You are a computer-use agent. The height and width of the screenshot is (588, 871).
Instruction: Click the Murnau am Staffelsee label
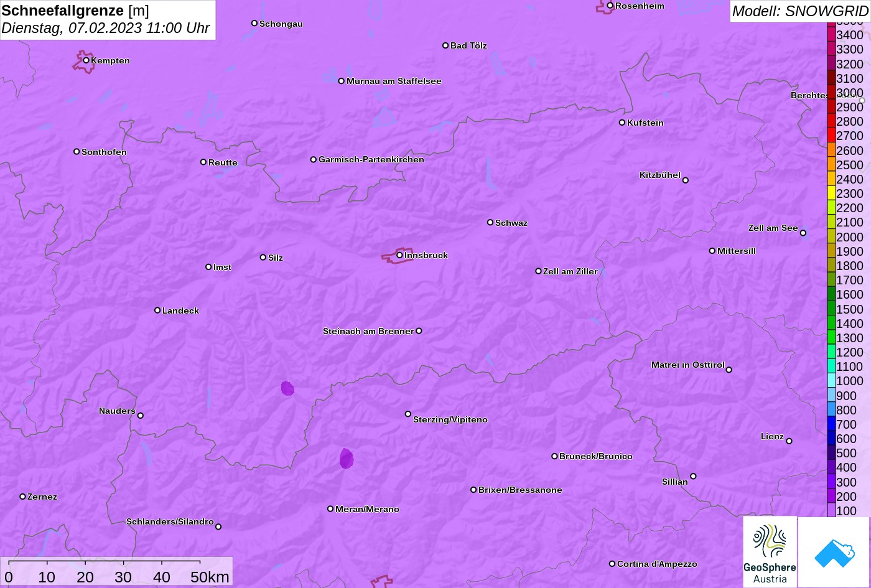(x=394, y=81)
